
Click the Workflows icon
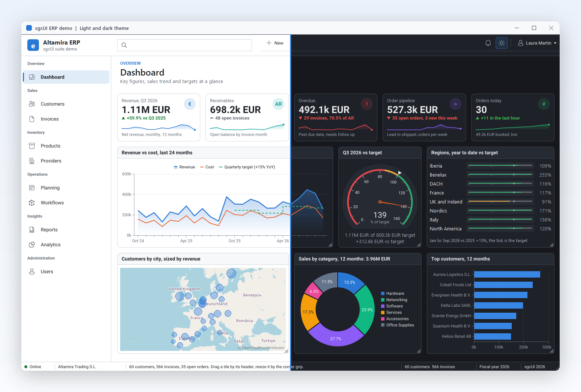click(32, 203)
